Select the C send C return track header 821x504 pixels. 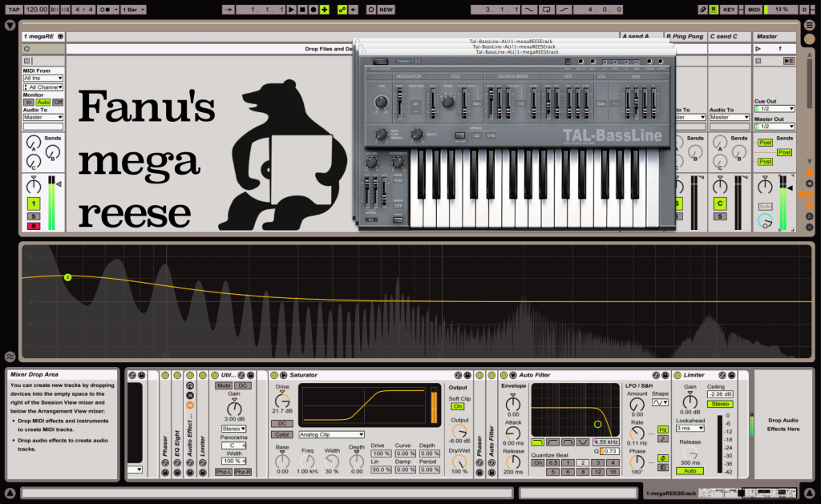coord(730,36)
